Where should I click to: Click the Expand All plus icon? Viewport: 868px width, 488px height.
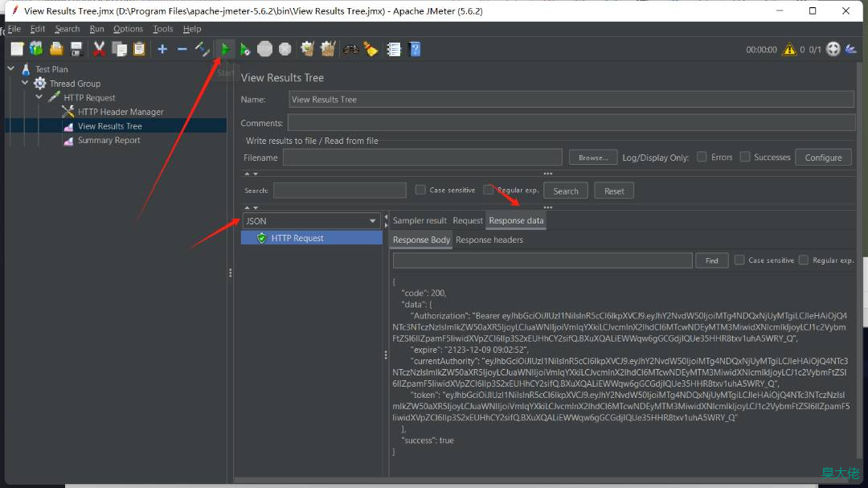162,49
